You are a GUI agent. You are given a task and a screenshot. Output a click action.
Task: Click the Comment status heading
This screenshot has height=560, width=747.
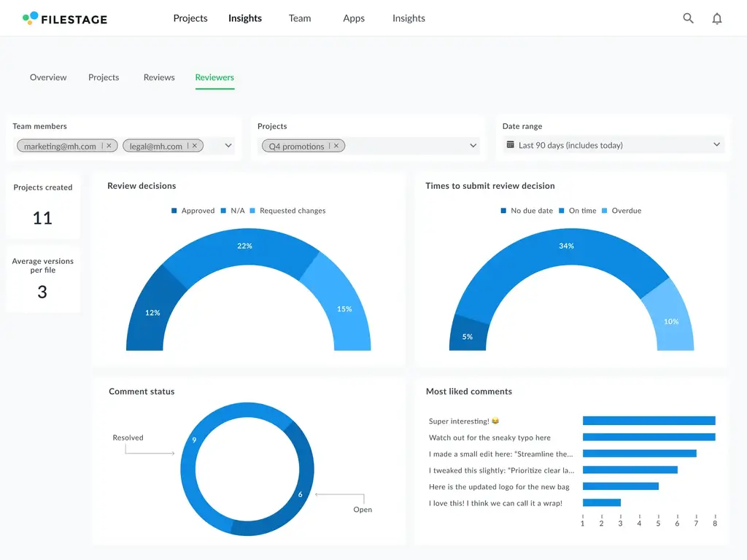point(142,392)
